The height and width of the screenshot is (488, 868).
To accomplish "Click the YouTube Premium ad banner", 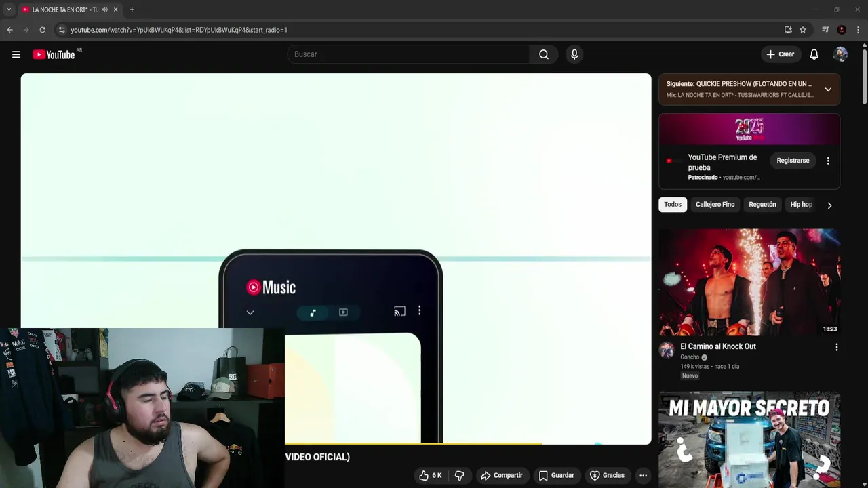I will tap(749, 129).
